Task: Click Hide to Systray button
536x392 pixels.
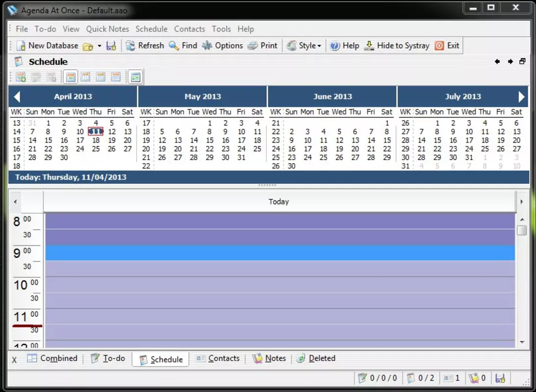Action: (x=397, y=46)
